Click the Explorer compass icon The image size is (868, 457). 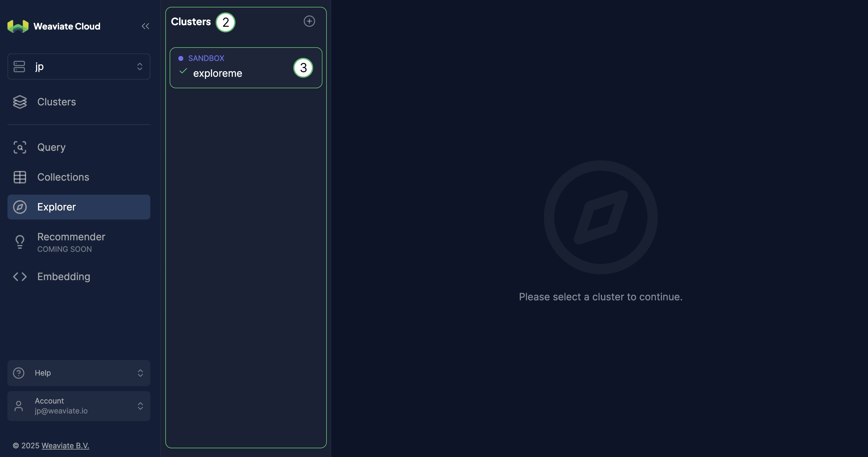20,207
